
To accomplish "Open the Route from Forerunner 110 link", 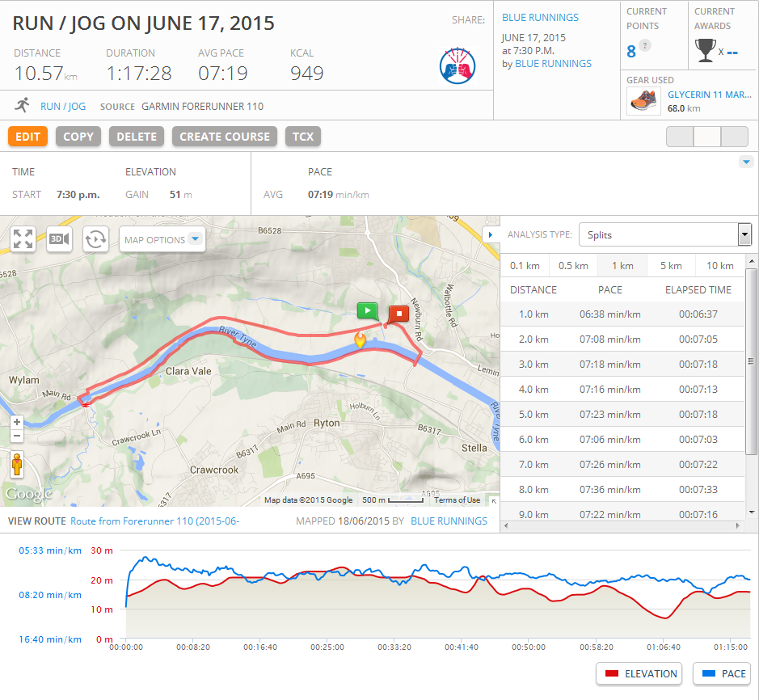I will point(154,521).
